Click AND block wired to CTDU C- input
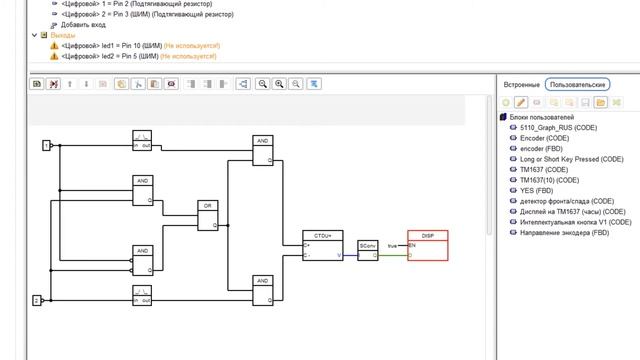The width and height of the screenshot is (640, 360). [x=263, y=291]
